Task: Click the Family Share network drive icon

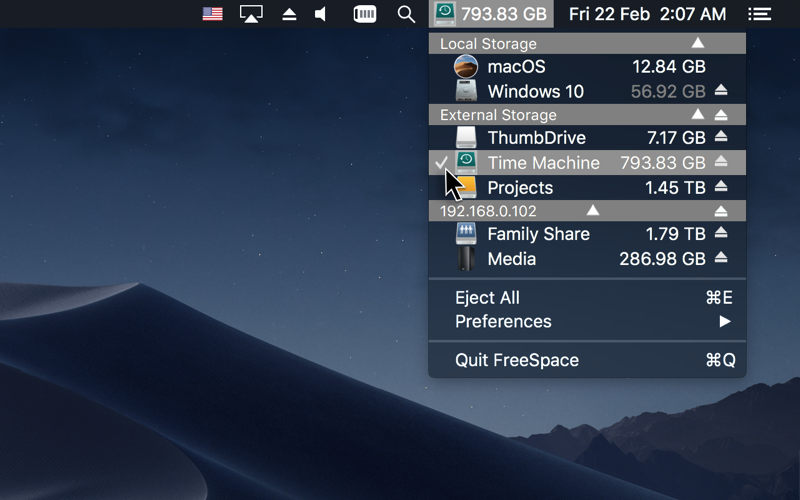Action: tap(466, 233)
